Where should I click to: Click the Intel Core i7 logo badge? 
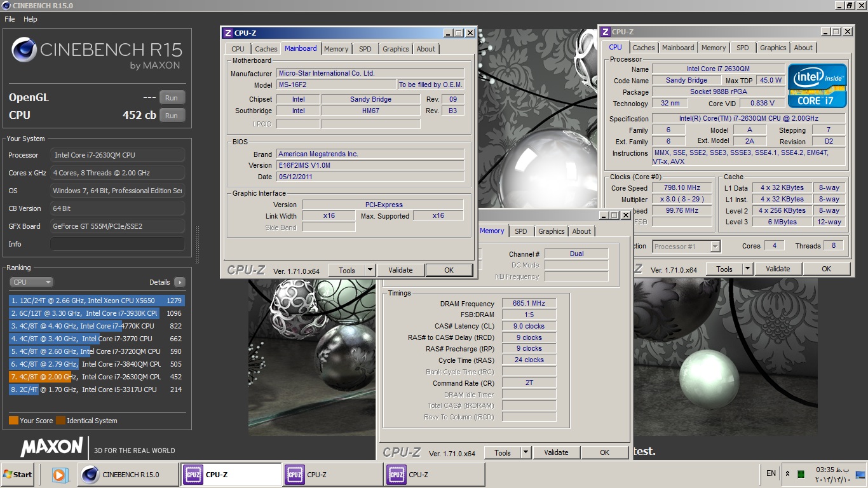tap(817, 86)
